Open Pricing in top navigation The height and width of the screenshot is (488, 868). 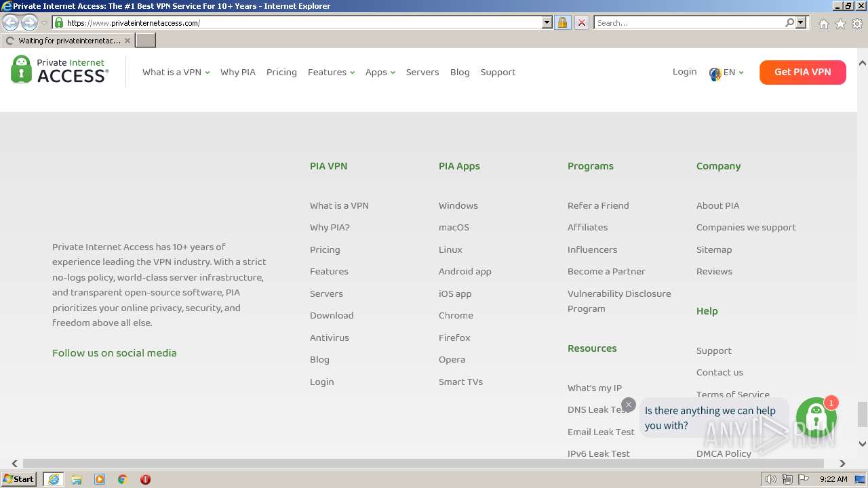(281, 73)
